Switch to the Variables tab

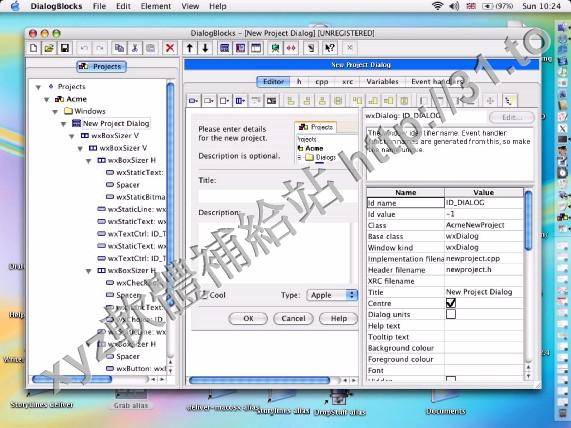(382, 82)
